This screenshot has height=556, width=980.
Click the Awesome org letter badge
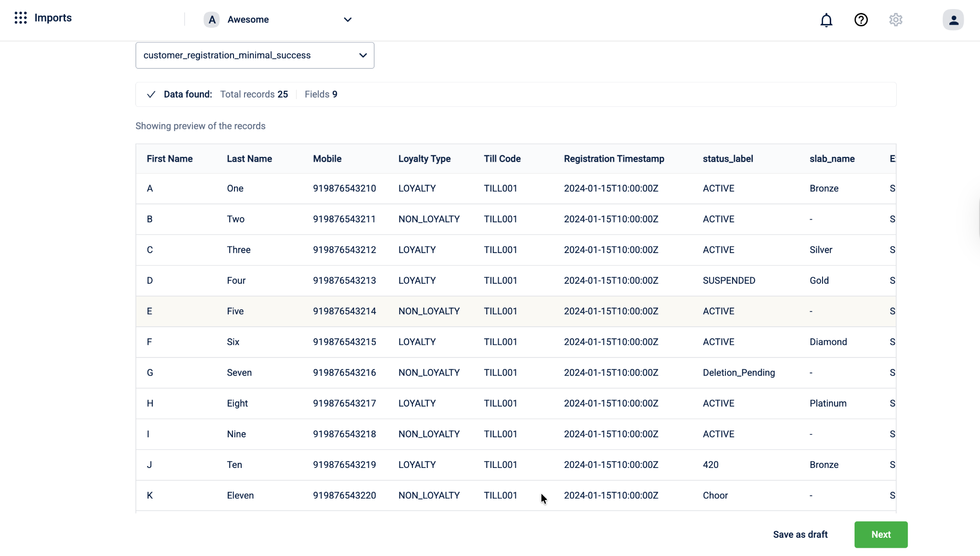(x=212, y=20)
